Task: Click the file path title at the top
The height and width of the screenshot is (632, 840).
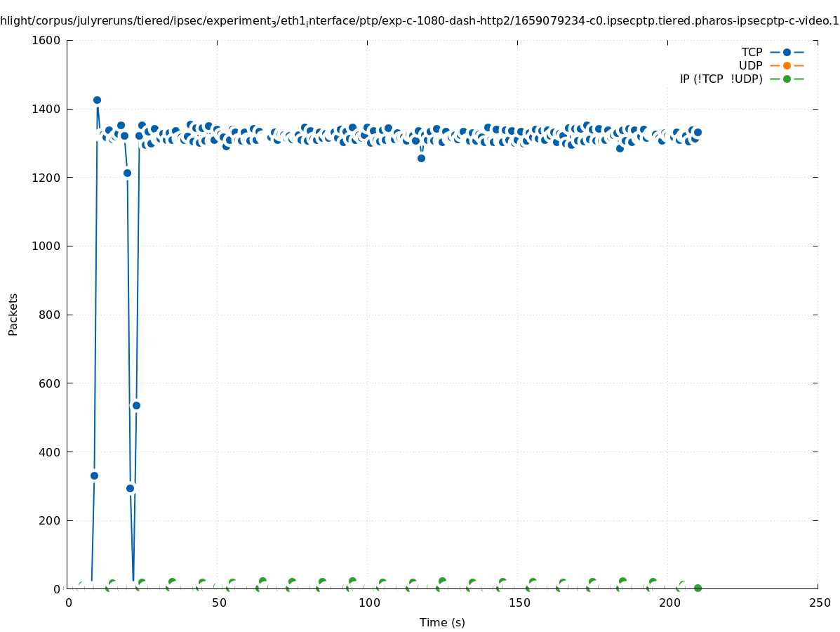Action: (x=420, y=21)
